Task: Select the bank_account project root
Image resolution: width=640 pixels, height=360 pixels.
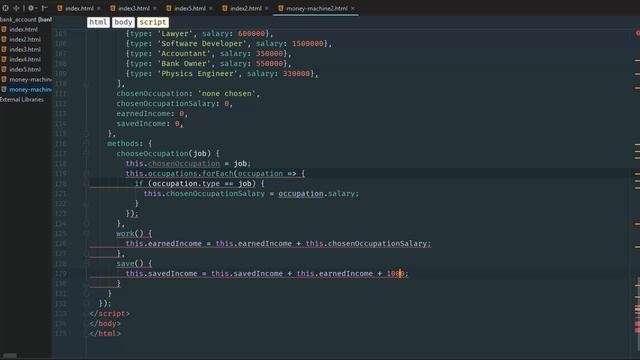Action: pyautogui.click(x=26, y=19)
